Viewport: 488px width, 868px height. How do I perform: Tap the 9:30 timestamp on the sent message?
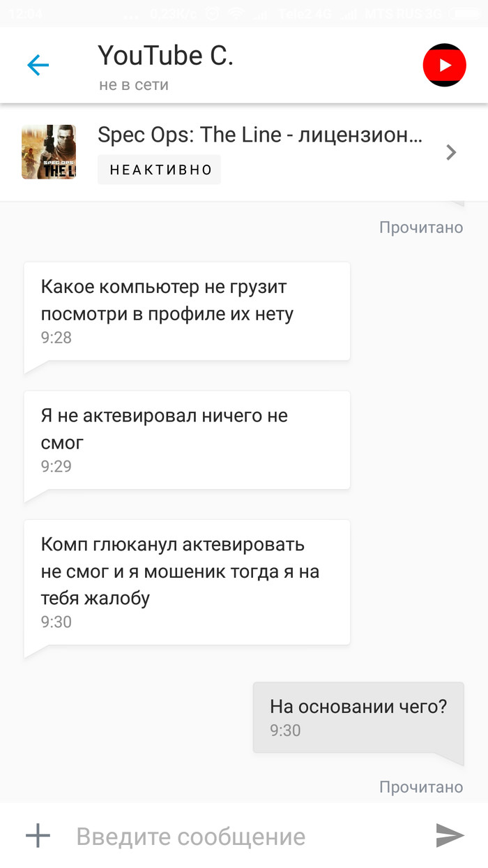(x=285, y=731)
